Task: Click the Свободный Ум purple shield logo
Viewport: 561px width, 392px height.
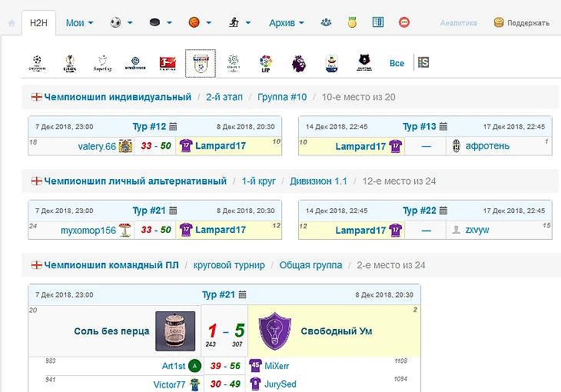Action: point(275,331)
